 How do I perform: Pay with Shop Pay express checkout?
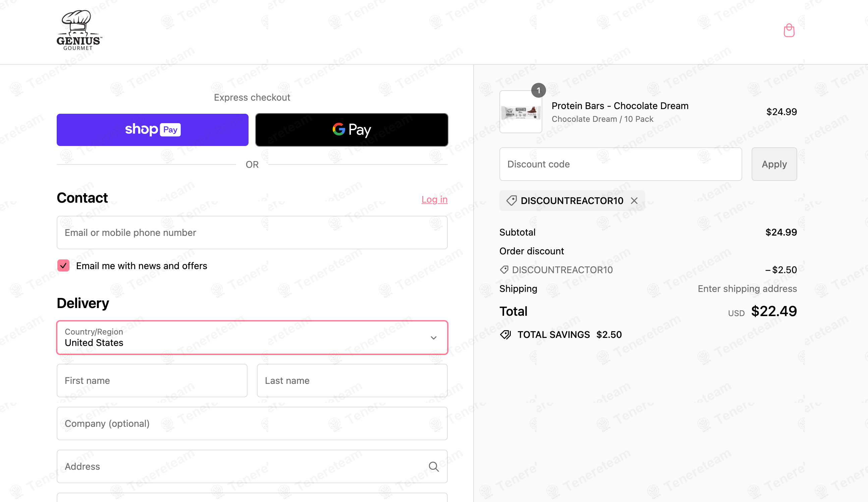(153, 130)
